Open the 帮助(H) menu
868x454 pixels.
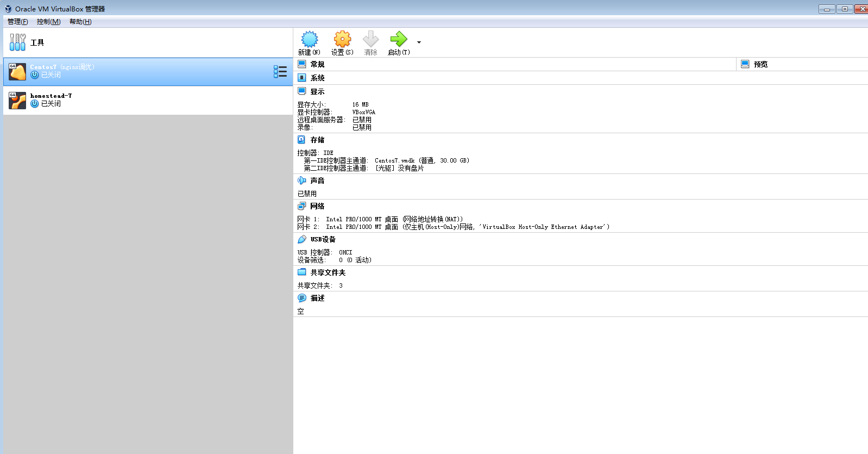80,22
